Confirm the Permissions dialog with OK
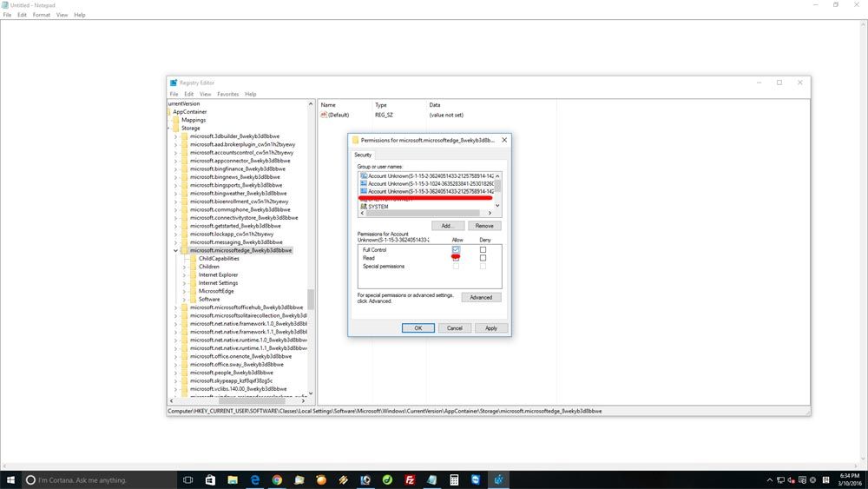 (418, 328)
